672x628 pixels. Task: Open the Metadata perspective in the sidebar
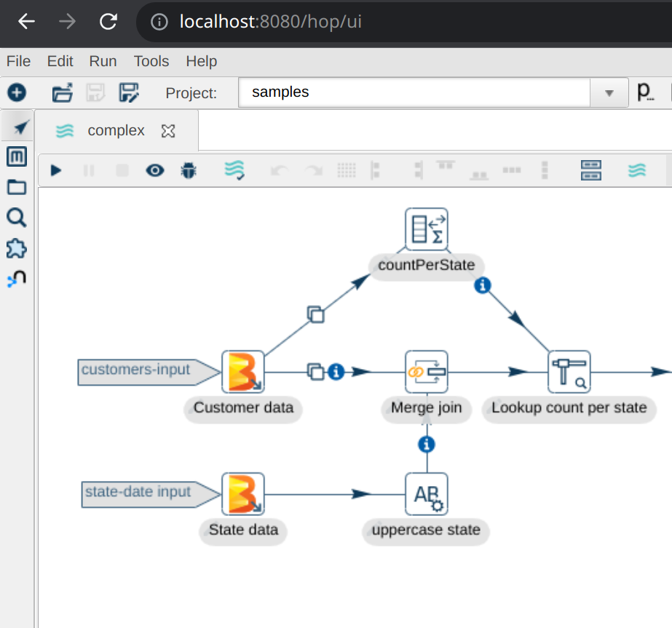pyautogui.click(x=16, y=156)
